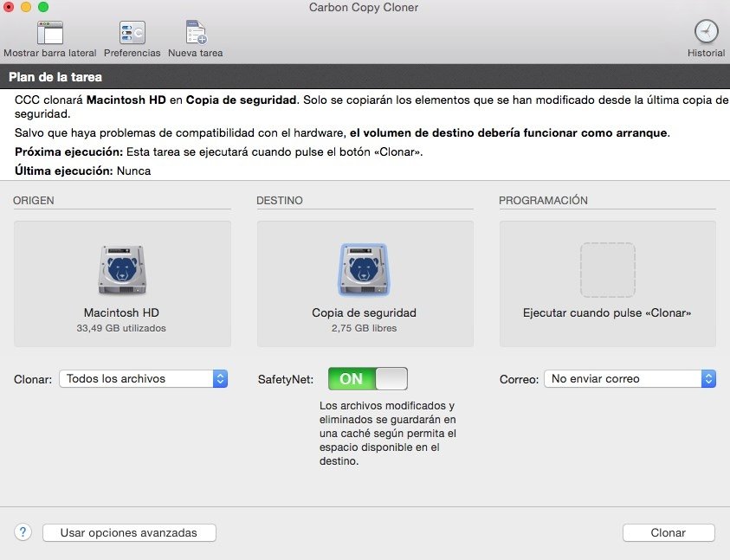
Task: Maximize the window with the green button
Action: coord(43,7)
